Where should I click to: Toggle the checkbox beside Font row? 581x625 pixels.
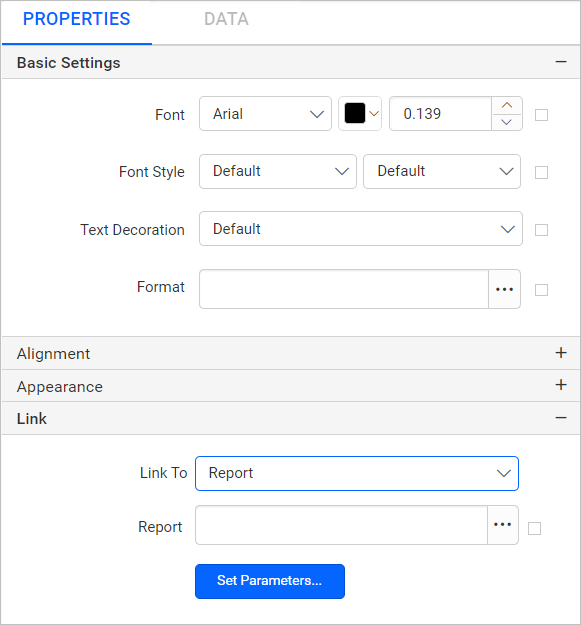pos(541,115)
